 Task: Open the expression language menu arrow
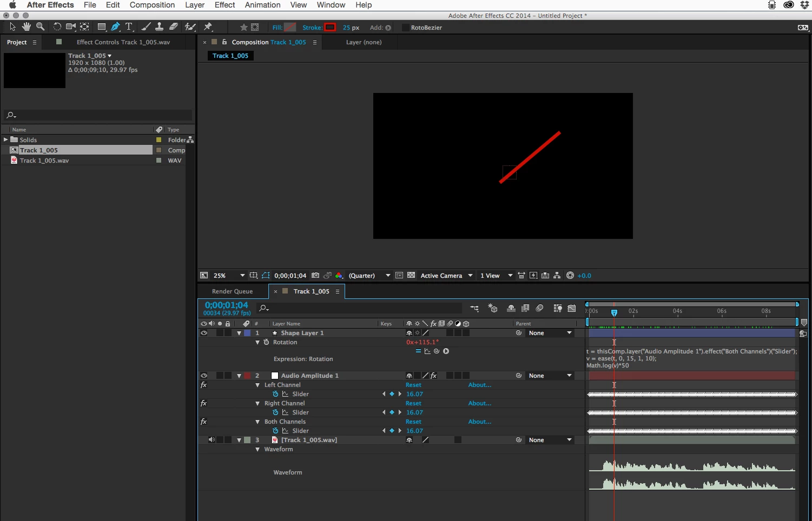[446, 351]
